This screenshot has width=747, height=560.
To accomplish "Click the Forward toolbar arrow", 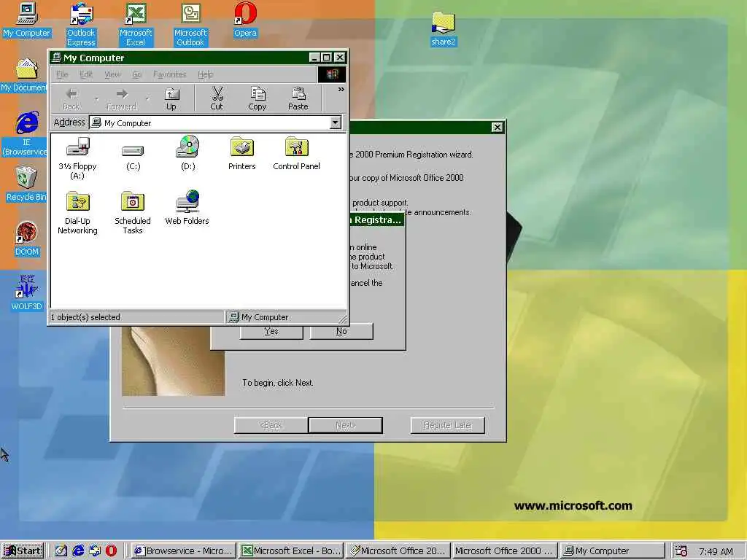I will tap(122, 98).
